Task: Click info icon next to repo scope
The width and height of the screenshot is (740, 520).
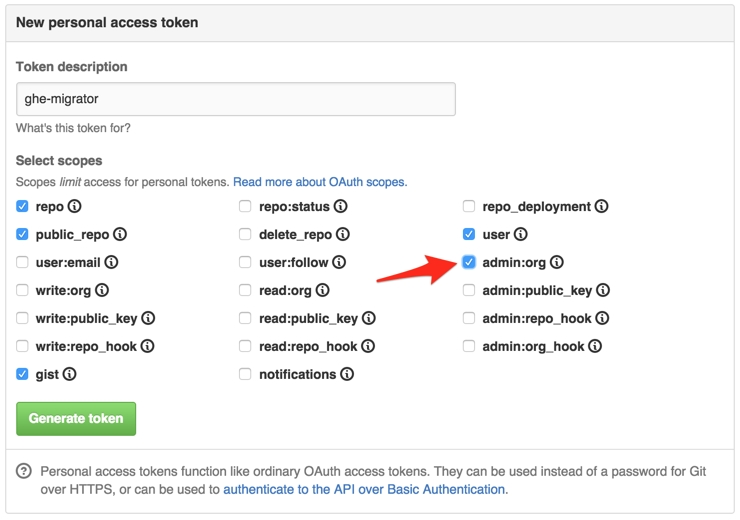Action: tap(75, 207)
